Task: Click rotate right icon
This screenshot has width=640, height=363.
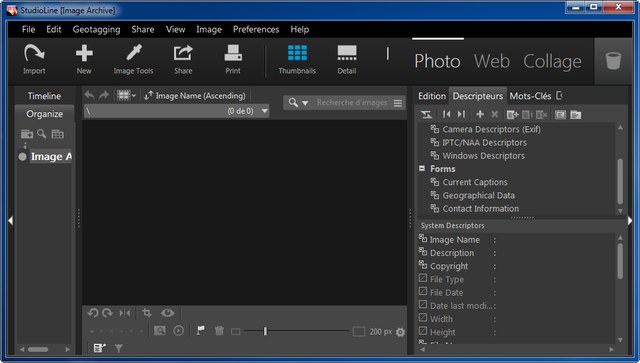Action: coord(108,313)
